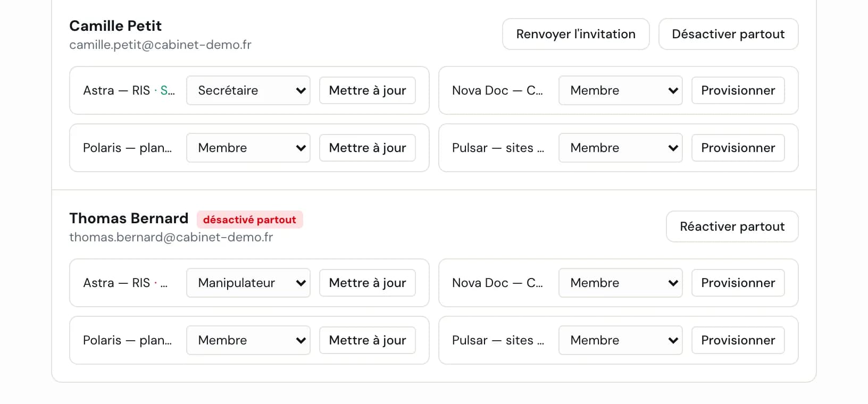Viewport: 868px width, 404px height.
Task: Open Thomas's Polaris role dropdown
Action: click(x=248, y=340)
